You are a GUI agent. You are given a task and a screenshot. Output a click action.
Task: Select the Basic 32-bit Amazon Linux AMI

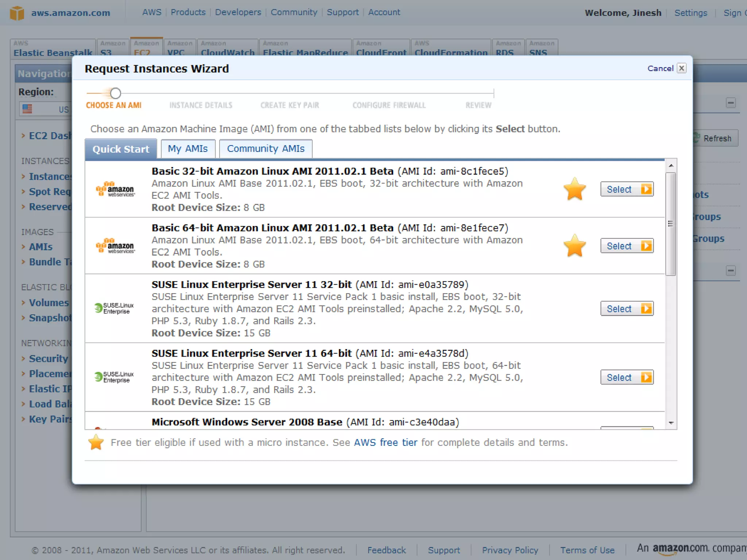(627, 189)
